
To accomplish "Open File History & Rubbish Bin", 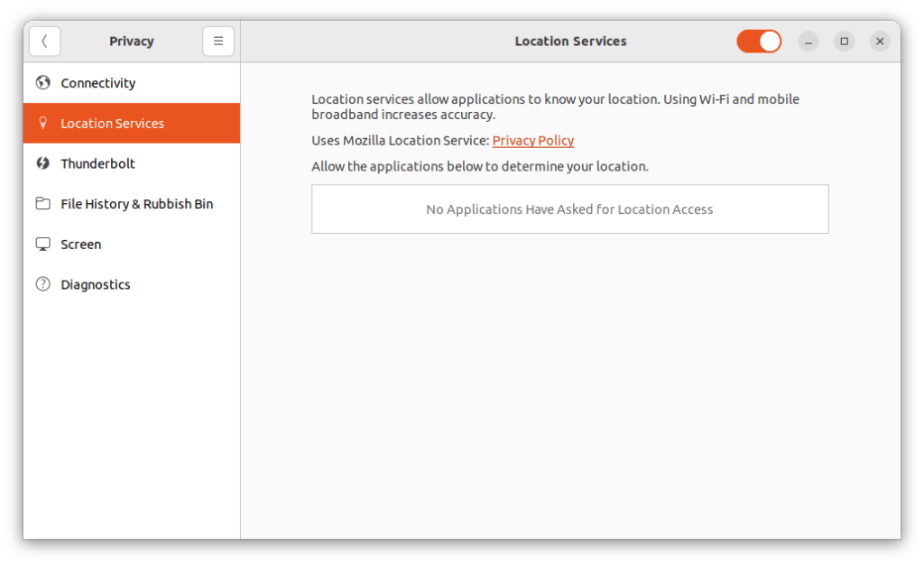I will 132,204.
